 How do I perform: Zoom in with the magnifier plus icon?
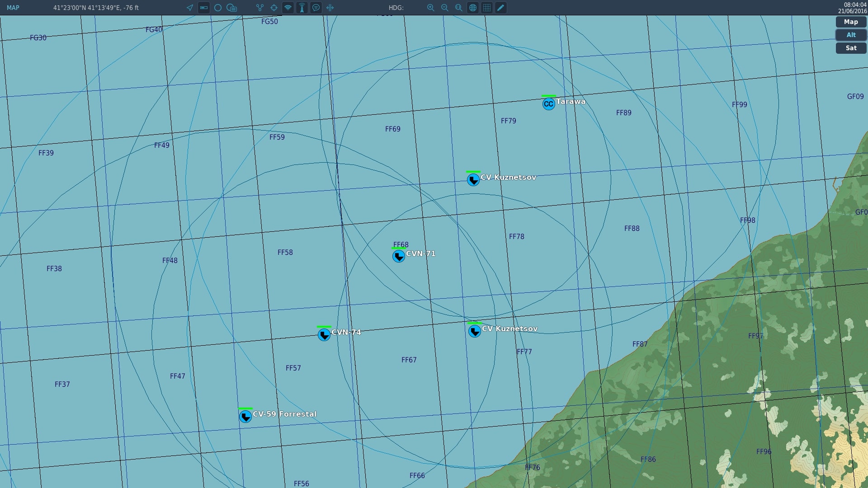tap(431, 8)
